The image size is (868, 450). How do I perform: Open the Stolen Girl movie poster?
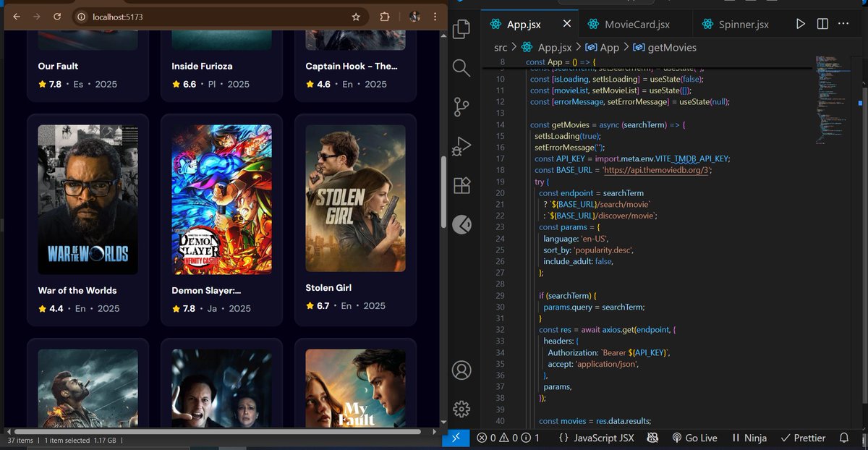(x=355, y=198)
